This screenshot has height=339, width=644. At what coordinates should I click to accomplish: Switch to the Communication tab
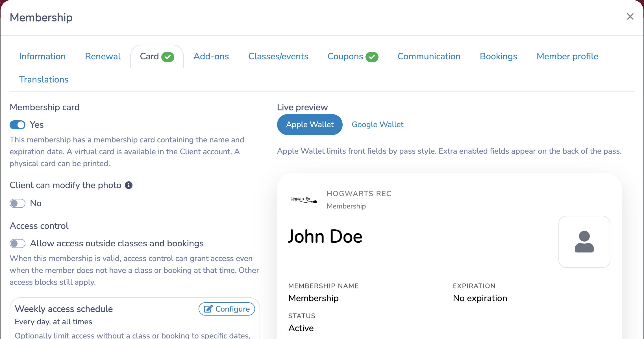click(429, 56)
